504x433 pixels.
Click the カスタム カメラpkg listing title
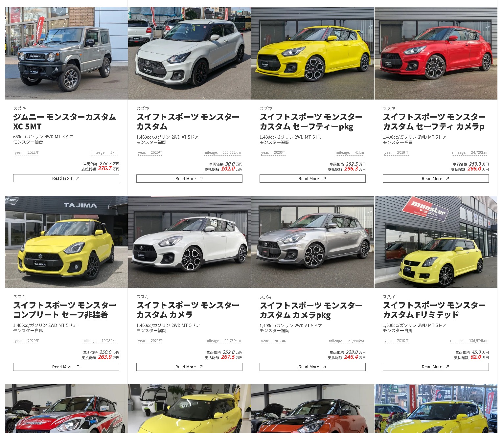tap(311, 310)
